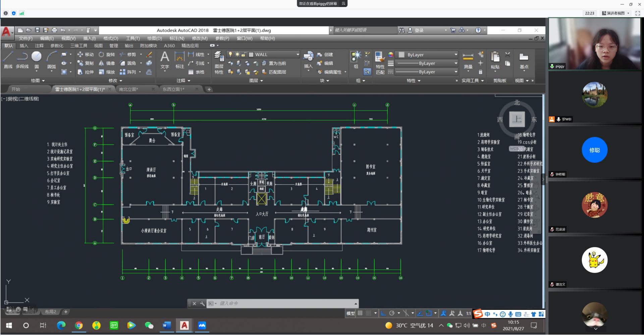The height and width of the screenshot is (336, 644).
Task: Open the 标注(N) menu
Action: point(177,39)
